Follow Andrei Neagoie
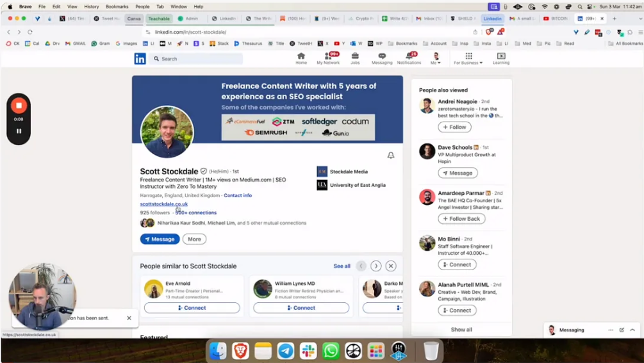The height and width of the screenshot is (363, 644). click(455, 127)
